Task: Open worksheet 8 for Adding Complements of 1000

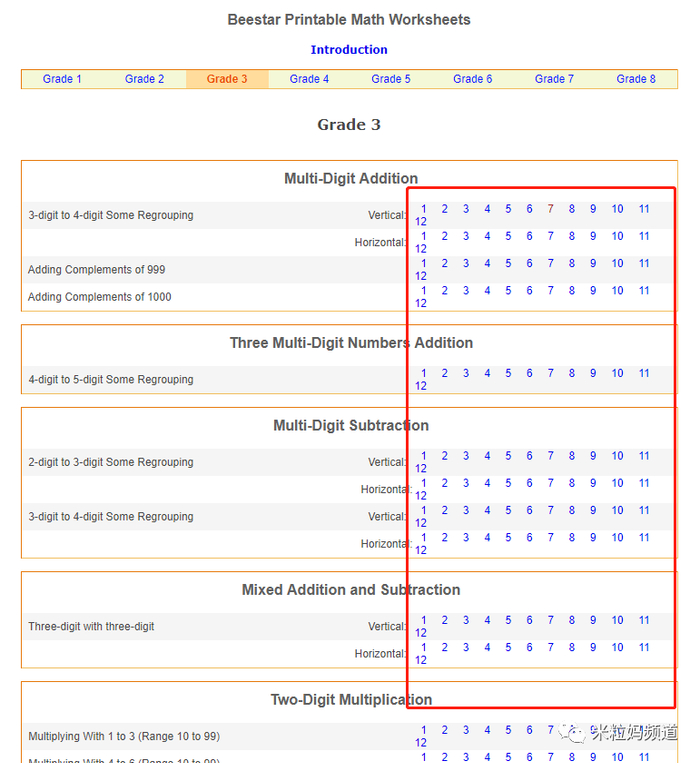Action: (x=572, y=291)
